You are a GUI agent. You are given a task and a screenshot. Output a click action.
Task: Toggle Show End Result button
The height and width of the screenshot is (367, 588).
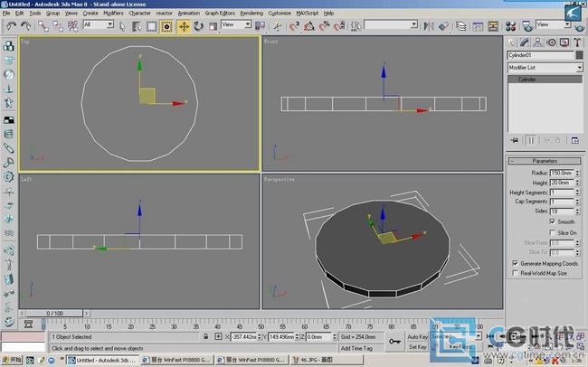coord(531,140)
